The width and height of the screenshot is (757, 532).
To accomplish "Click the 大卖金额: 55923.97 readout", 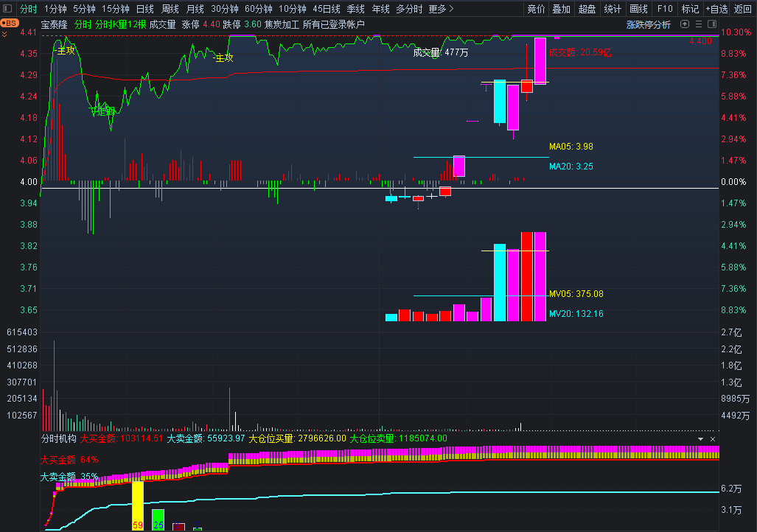I will [206, 438].
